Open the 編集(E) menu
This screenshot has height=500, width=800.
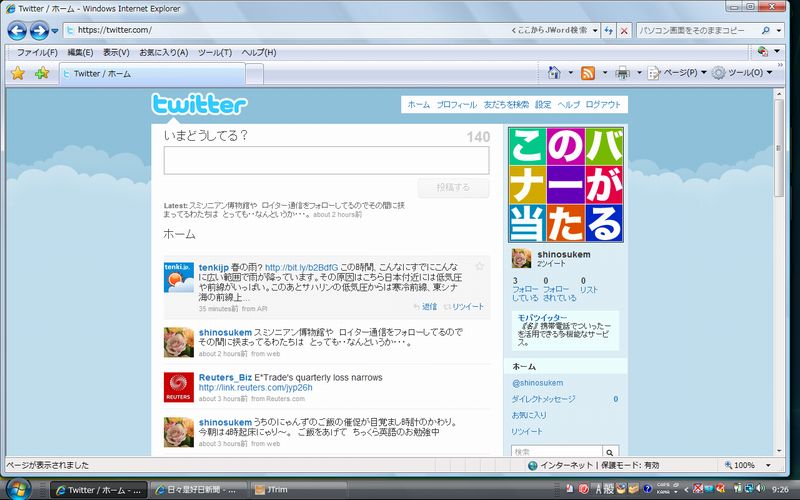point(80,52)
